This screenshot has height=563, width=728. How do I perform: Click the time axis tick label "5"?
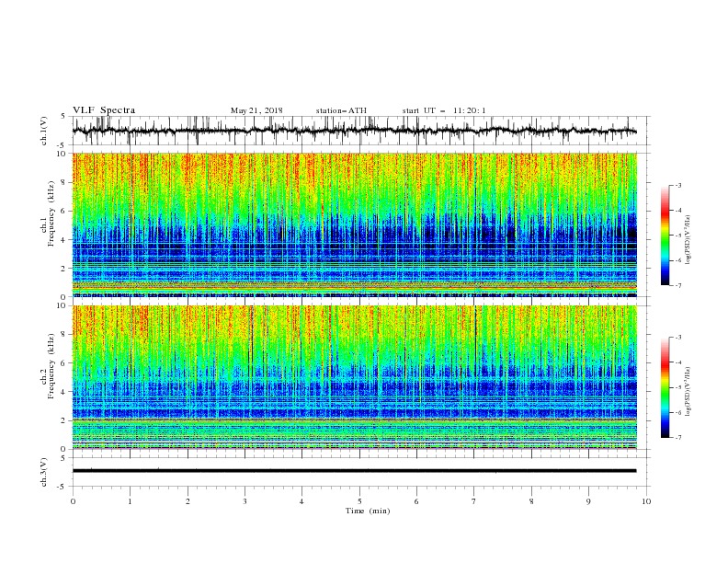point(359,501)
